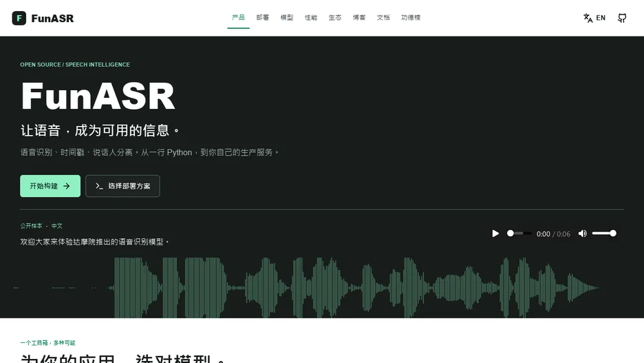Mute the audio with the speaker icon
This screenshot has height=363, width=644.
(x=582, y=234)
